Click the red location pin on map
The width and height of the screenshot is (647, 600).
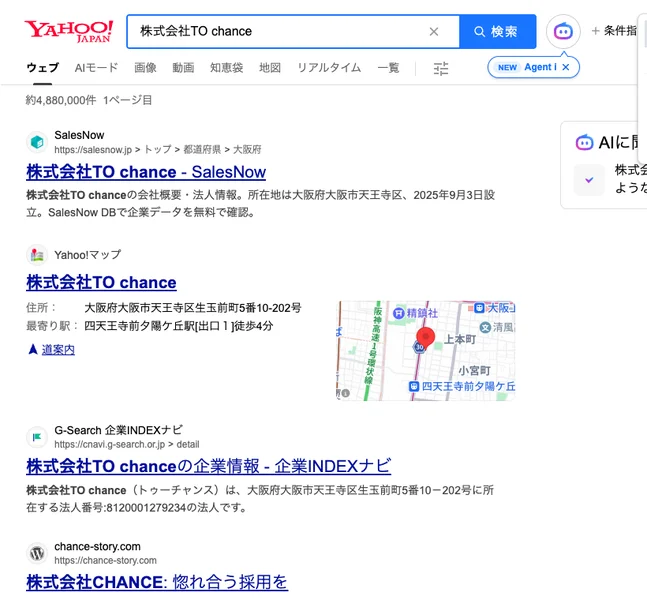pyautogui.click(x=425, y=338)
